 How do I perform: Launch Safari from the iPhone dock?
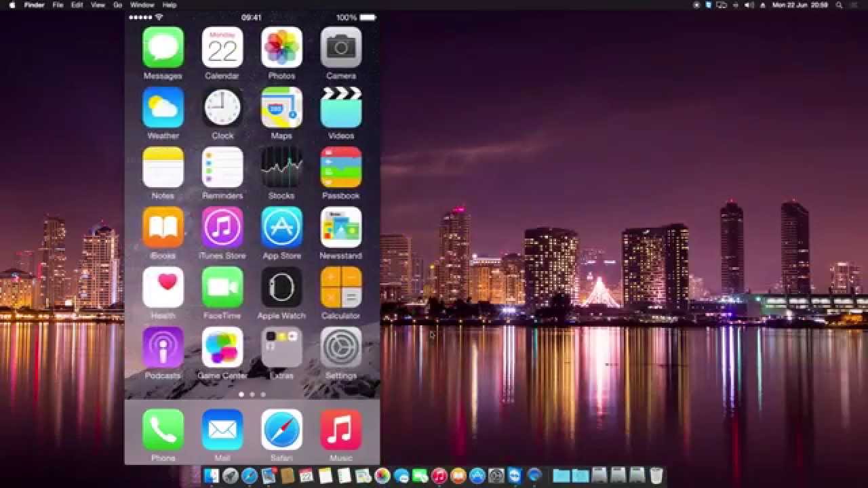click(281, 430)
